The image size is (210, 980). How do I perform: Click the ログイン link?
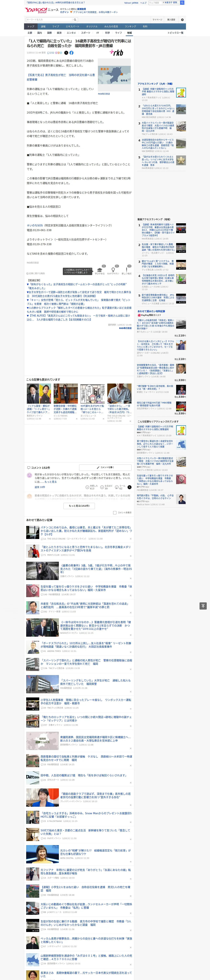tap(64, 12)
